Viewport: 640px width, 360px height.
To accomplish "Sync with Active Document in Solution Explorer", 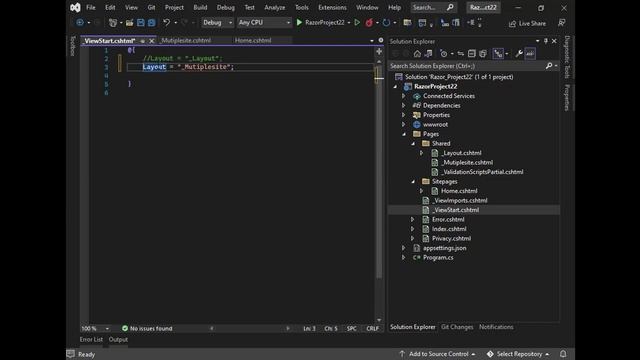I will (x=460, y=53).
